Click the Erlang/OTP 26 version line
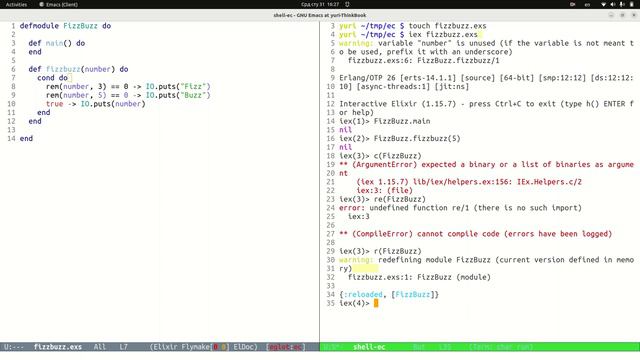 click(x=486, y=78)
